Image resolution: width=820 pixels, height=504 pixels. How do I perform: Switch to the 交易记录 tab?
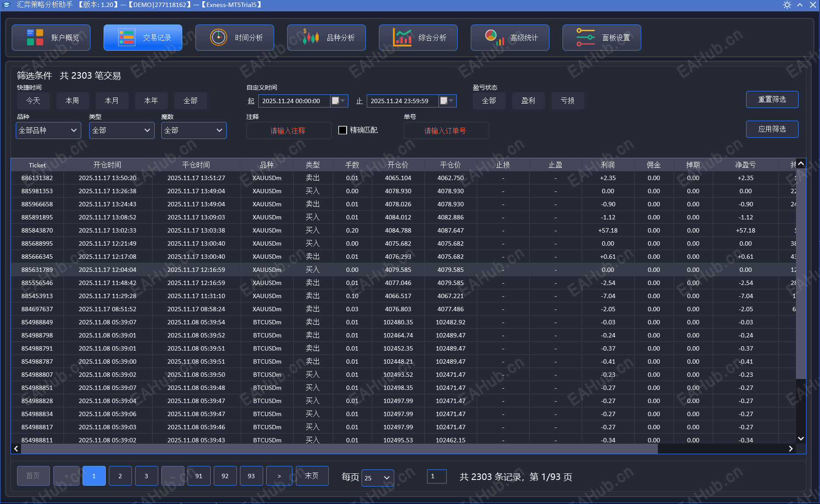[x=143, y=38]
